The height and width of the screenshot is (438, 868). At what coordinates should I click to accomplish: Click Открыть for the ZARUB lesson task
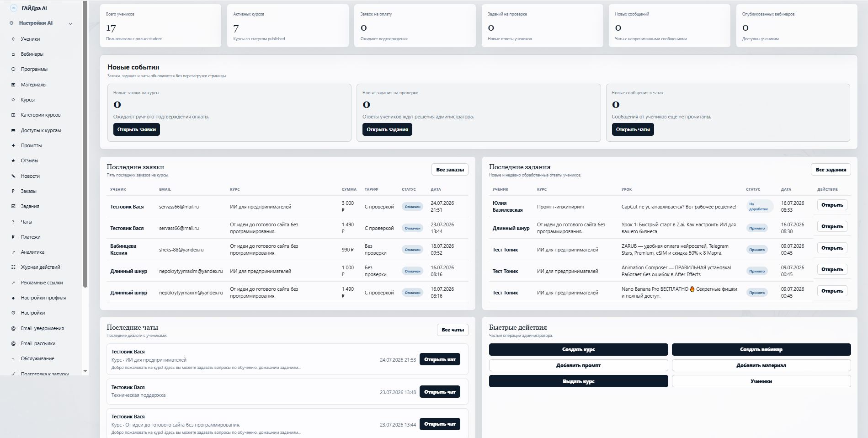(x=832, y=248)
